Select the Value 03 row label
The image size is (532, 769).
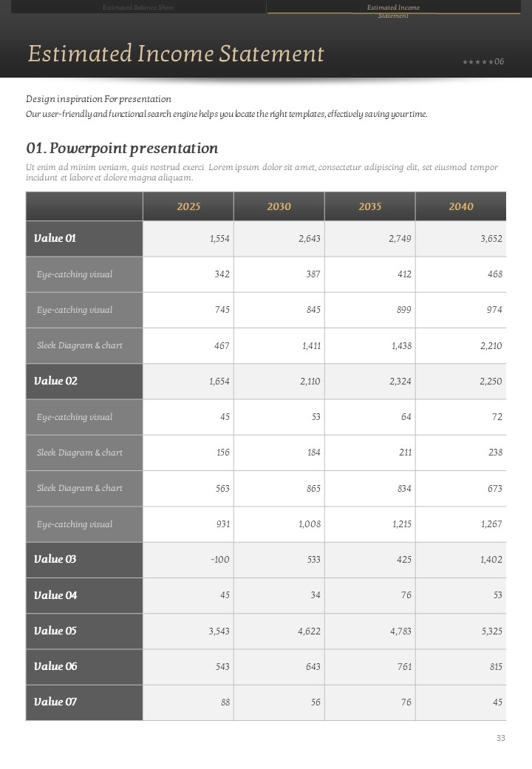pos(55,559)
